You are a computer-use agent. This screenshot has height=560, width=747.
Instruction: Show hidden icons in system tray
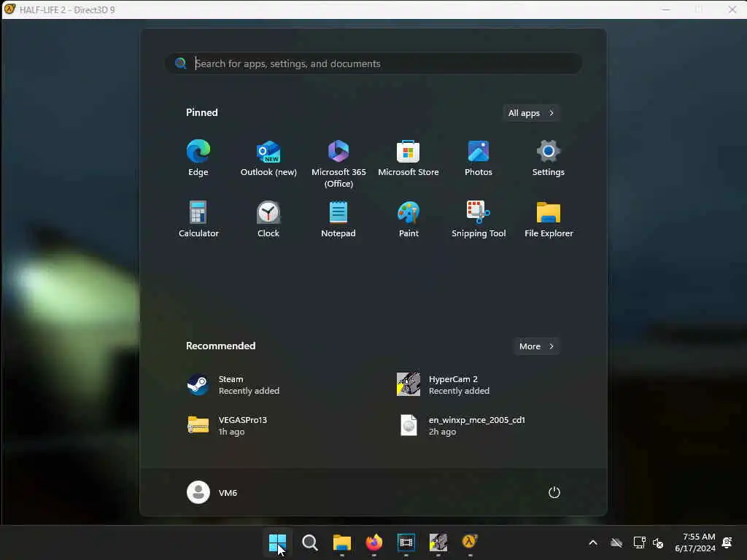[593, 542]
